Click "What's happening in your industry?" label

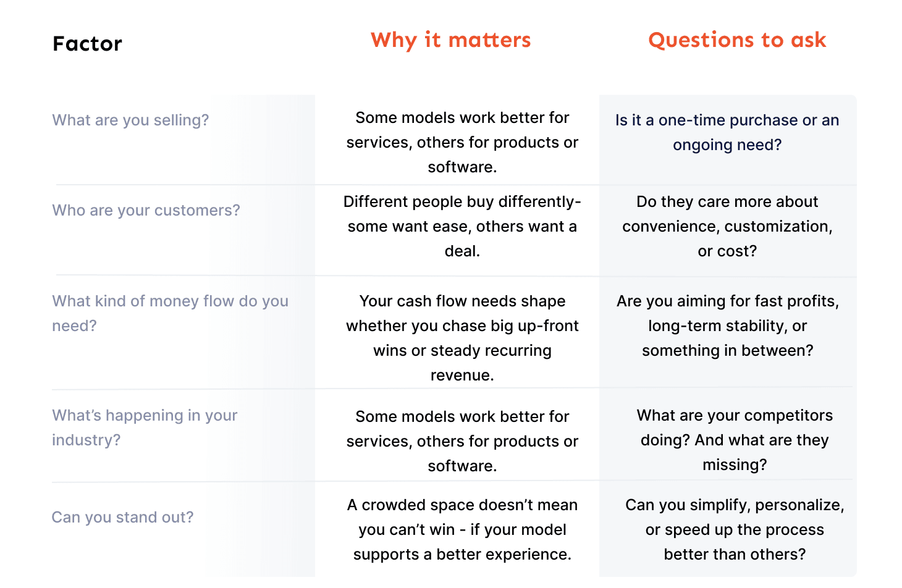click(x=145, y=427)
